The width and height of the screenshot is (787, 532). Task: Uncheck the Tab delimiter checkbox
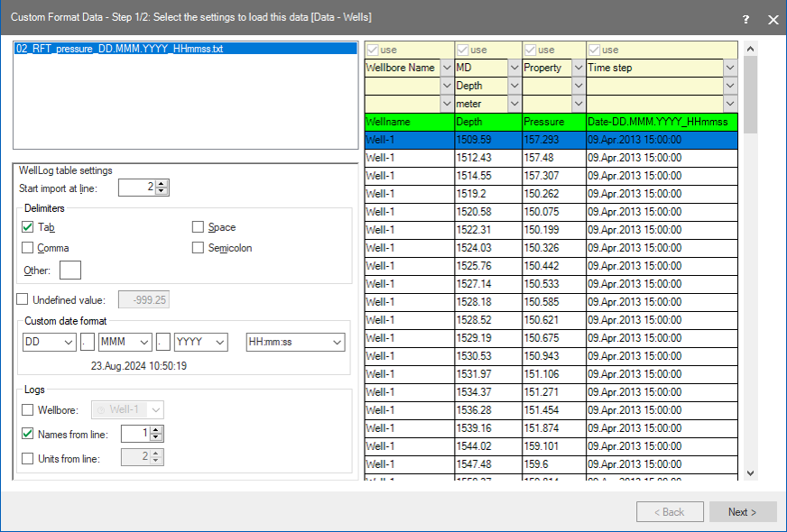pyautogui.click(x=28, y=227)
